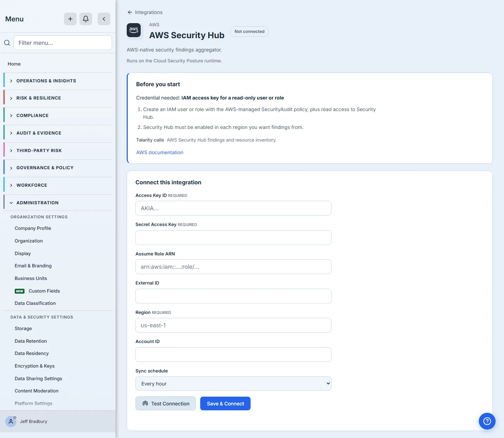This screenshot has width=504, height=438.
Task: Expand Compliance section
Action: click(x=58, y=116)
